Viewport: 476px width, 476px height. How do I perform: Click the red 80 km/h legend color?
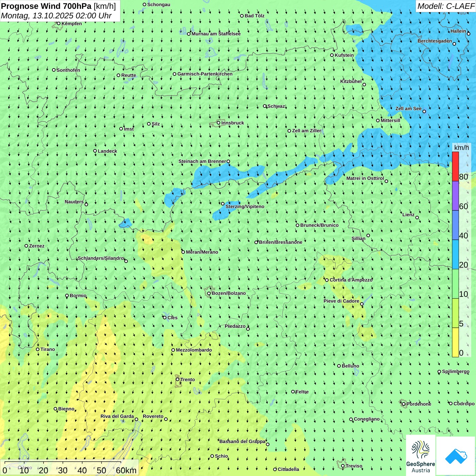pos(455,166)
